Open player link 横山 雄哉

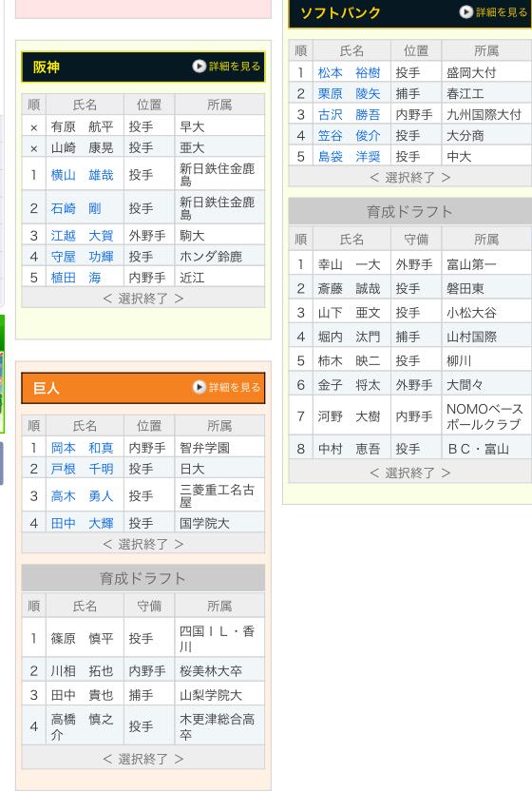[x=83, y=175]
